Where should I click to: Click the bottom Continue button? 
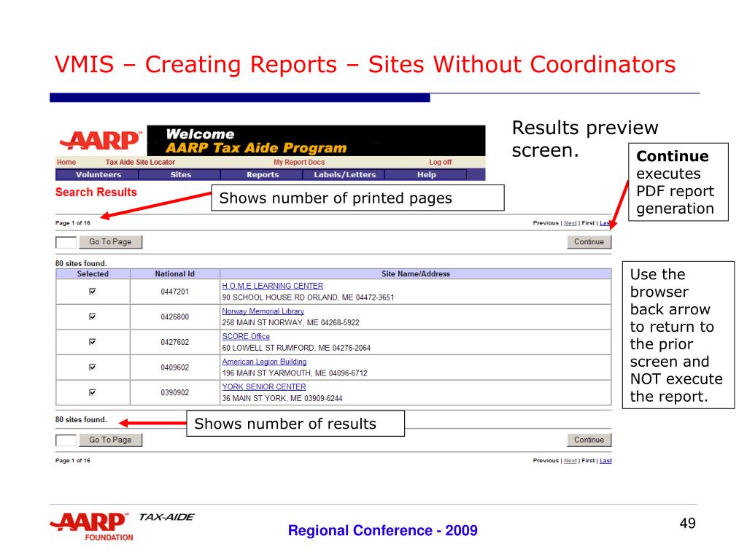[x=589, y=440]
